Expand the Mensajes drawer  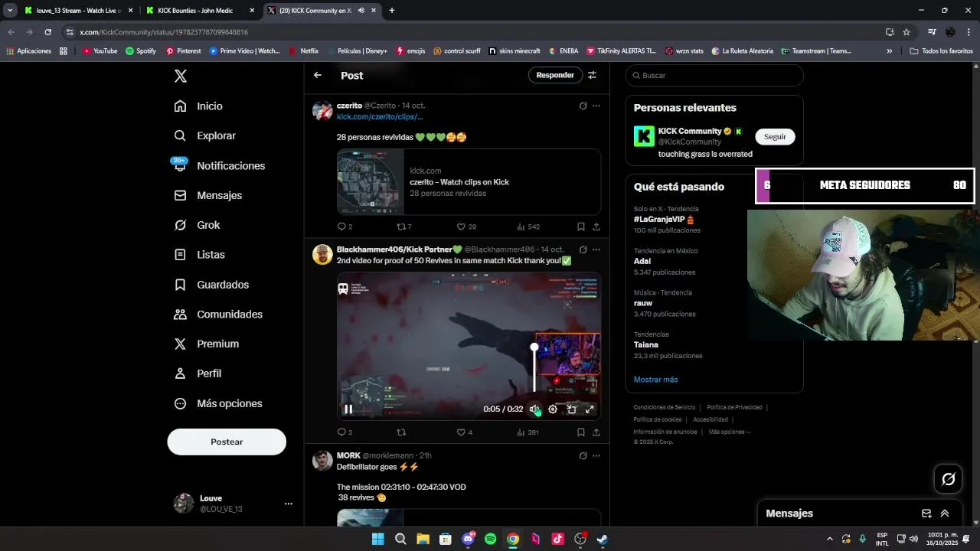945,514
